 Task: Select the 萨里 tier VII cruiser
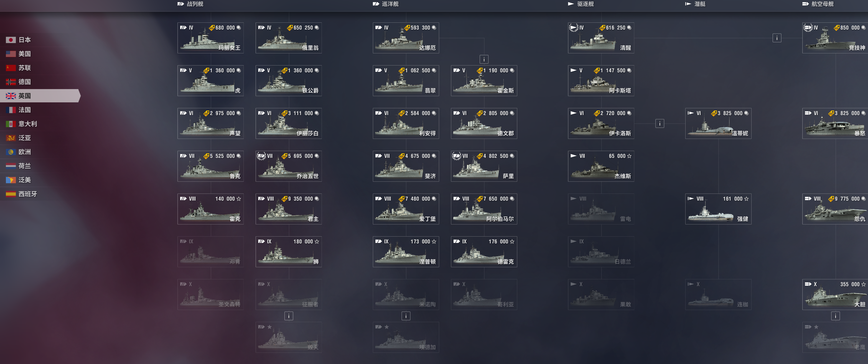484,166
